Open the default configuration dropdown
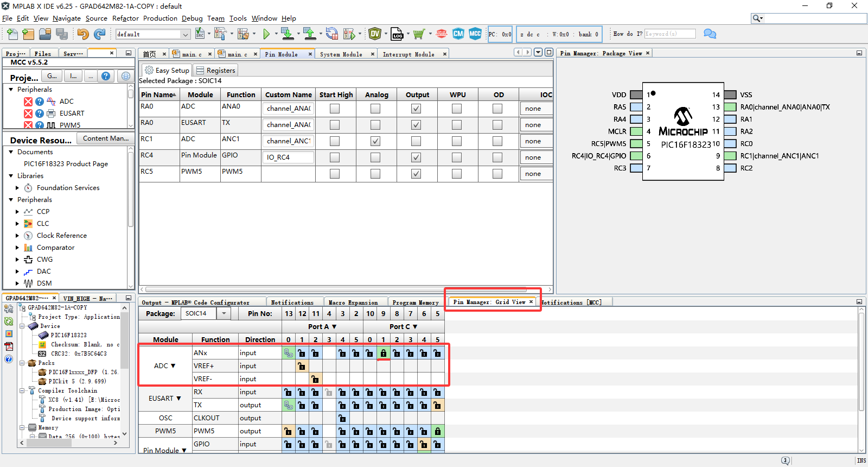 click(x=153, y=34)
